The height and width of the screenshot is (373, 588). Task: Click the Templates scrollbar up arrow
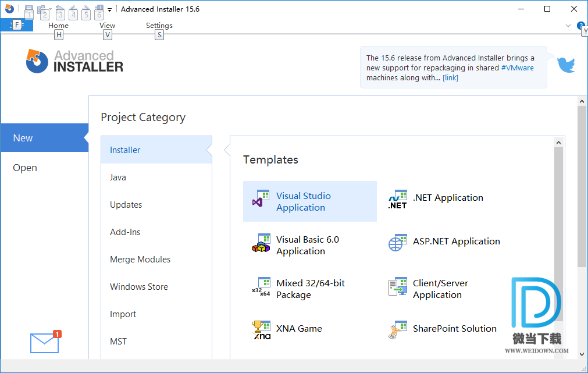(x=559, y=143)
